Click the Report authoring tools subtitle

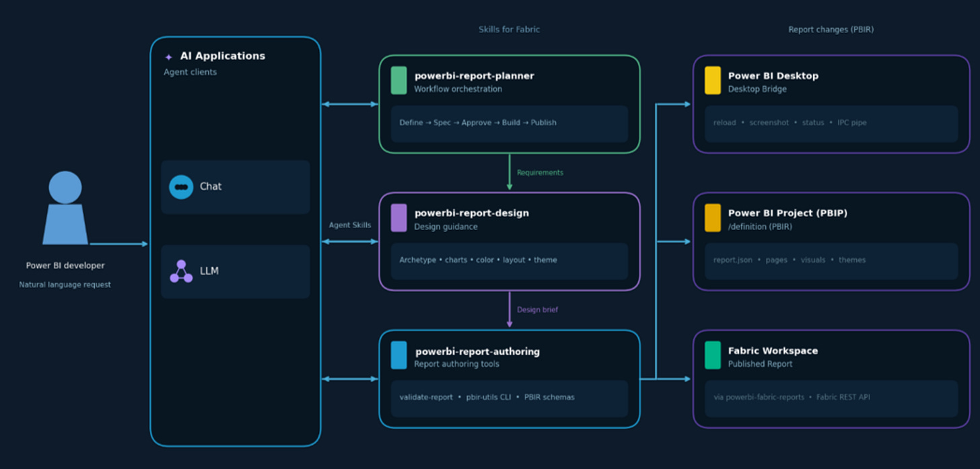pos(457,364)
